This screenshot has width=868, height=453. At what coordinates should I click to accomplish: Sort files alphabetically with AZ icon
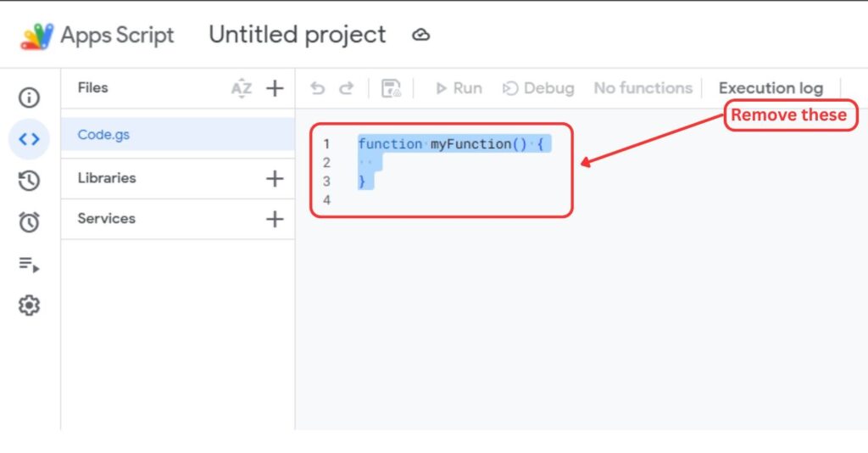coord(242,88)
